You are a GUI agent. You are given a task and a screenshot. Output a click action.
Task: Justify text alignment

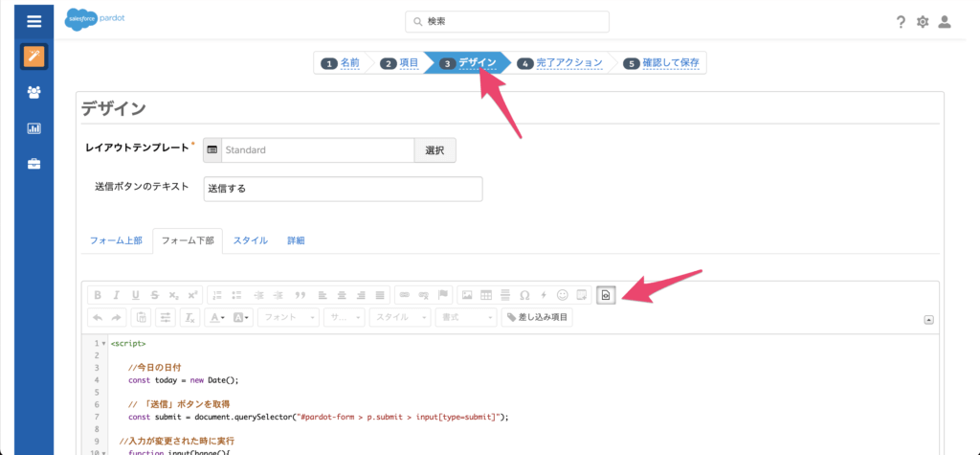point(380,295)
